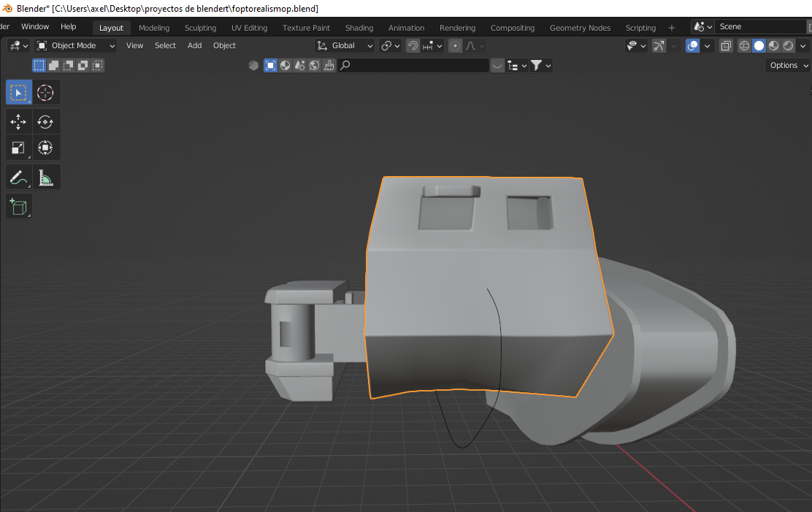Open the editor type dropdown
The image size is (812, 512).
(x=19, y=45)
